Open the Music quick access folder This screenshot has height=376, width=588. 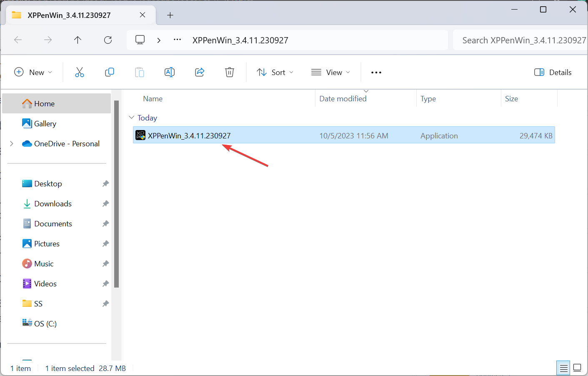point(44,263)
